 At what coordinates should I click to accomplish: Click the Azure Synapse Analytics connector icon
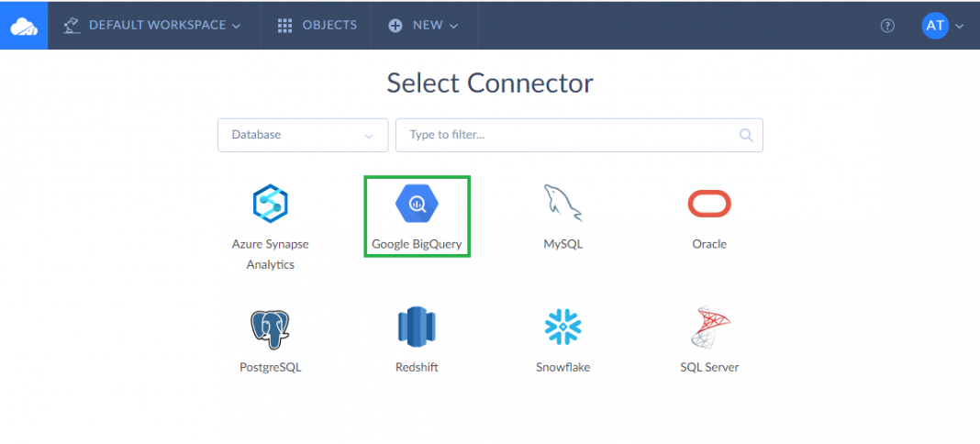coord(270,204)
